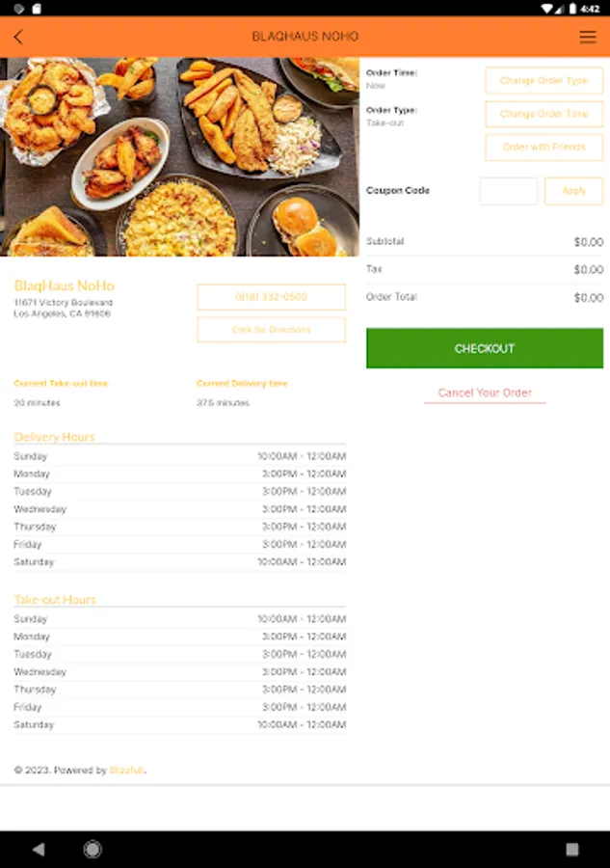Open Click for Directions button
Screen dimensions: 610x868
[x=271, y=330]
